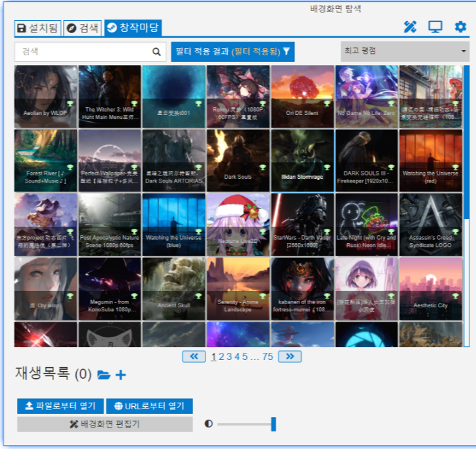Screen dimensions: 476x449
Task: Click the 필터 적용 결과 filter button
Action: (x=233, y=51)
